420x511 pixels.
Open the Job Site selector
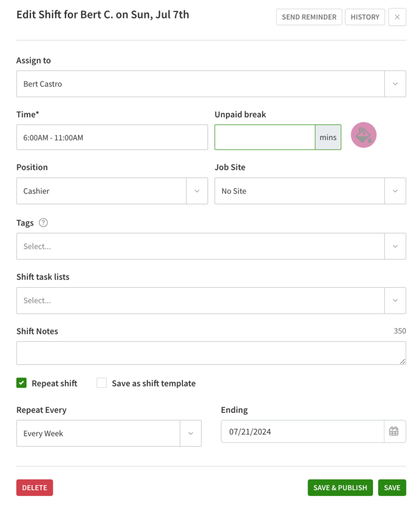tap(395, 191)
